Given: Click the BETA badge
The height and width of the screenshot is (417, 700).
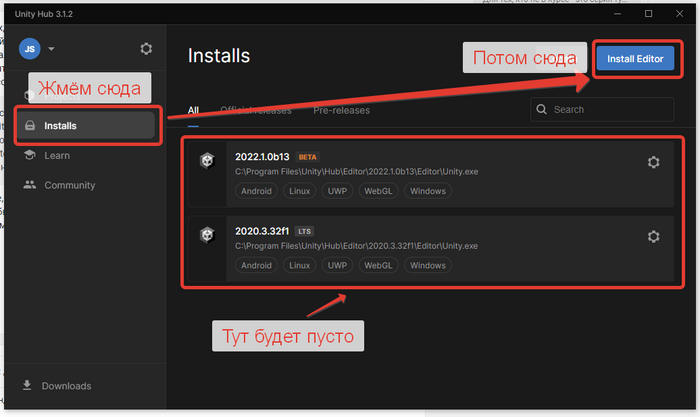Looking at the screenshot, I should pos(308,157).
